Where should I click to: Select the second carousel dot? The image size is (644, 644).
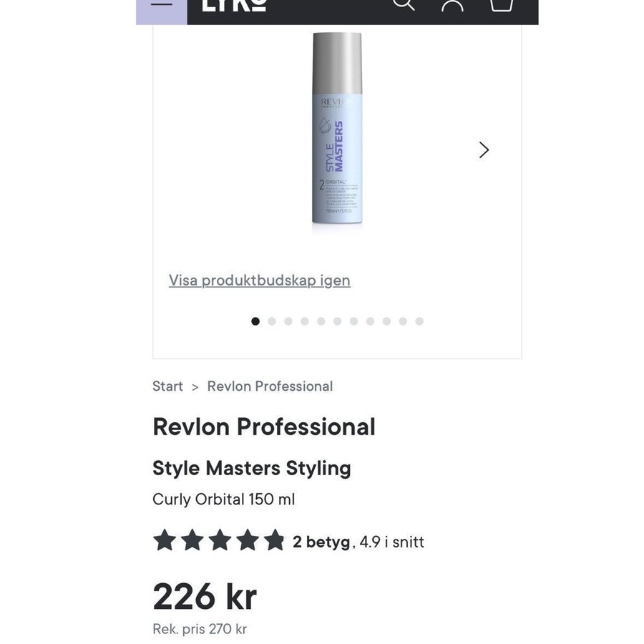[x=272, y=321]
